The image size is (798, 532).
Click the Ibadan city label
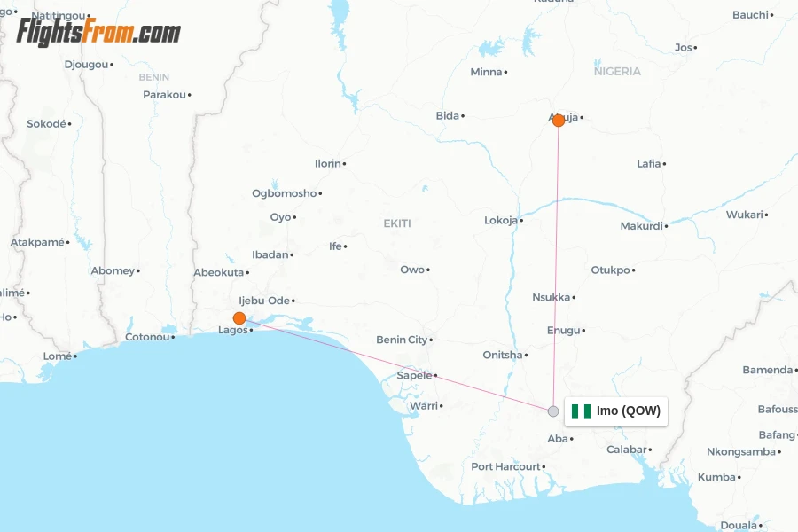pos(270,254)
